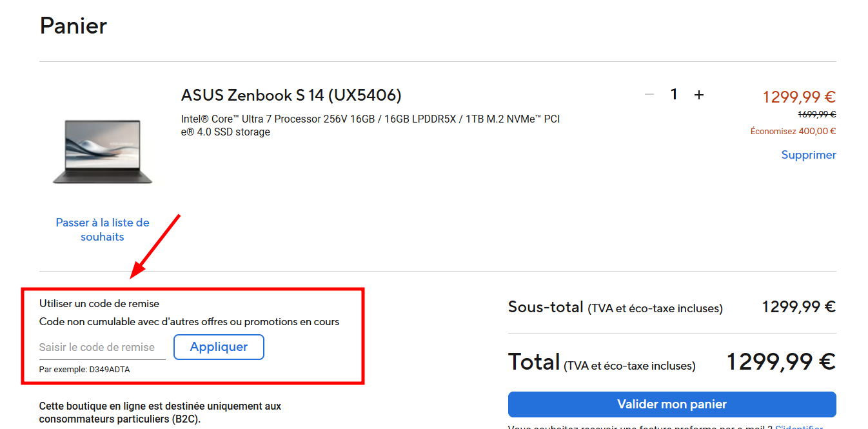Click Valider mon panier button
The image size is (868, 429).
click(x=671, y=404)
